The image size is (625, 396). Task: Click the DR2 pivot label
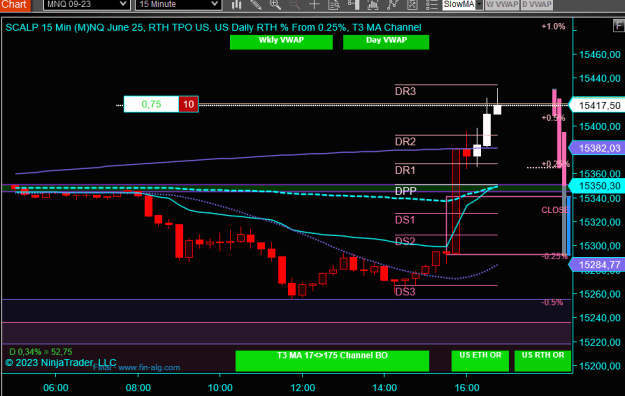pyautogui.click(x=405, y=142)
